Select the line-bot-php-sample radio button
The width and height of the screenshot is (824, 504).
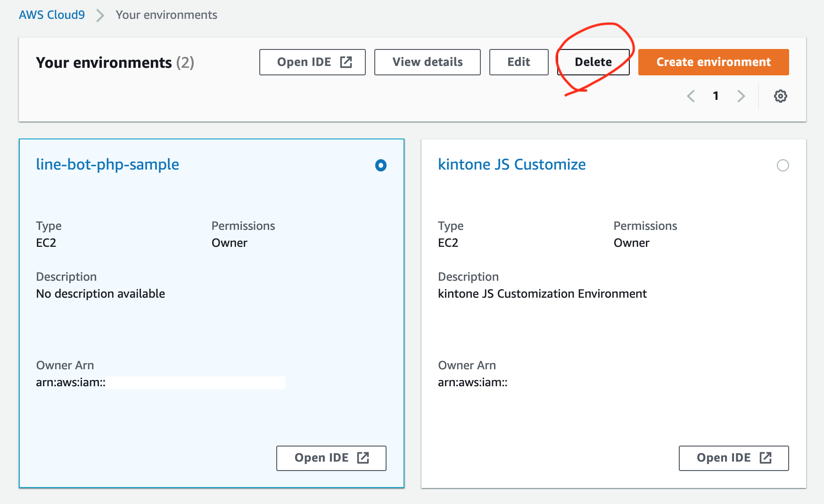tap(381, 165)
